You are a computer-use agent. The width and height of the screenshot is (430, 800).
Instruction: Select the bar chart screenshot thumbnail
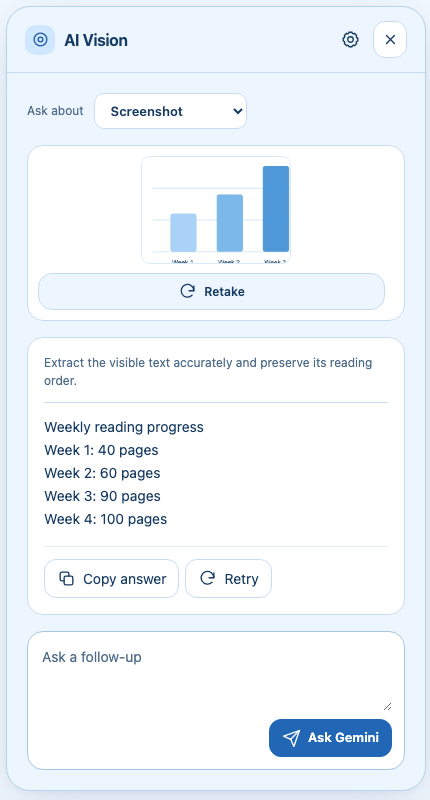tap(216, 210)
